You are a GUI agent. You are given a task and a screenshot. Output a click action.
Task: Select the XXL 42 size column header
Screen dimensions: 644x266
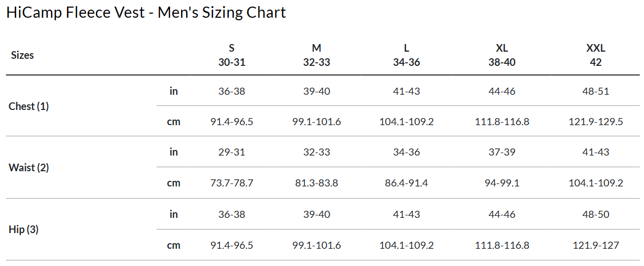pyautogui.click(x=596, y=55)
